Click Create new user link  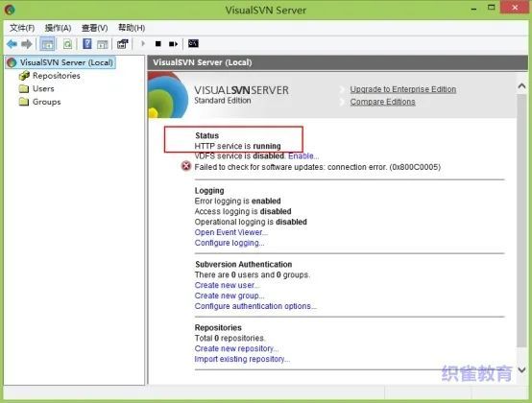227,285
